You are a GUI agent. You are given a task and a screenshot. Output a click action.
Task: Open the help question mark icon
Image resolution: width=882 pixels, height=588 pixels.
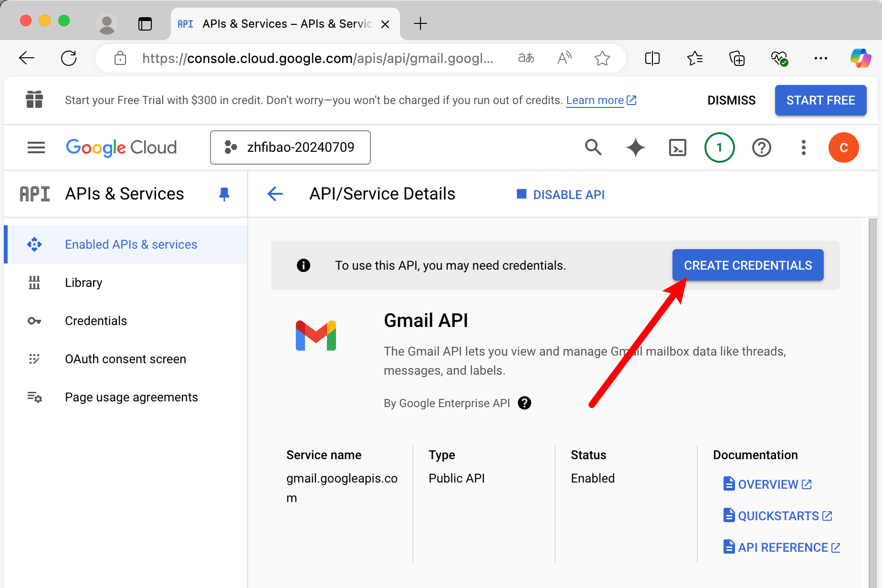762,147
